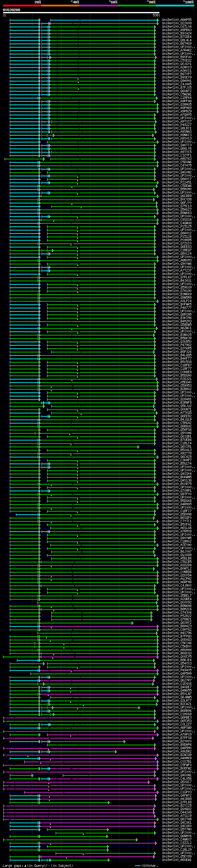Select the UniRef100_A9NKC3 label
197x868 pixels.
pyautogui.click(x=177, y=135)
